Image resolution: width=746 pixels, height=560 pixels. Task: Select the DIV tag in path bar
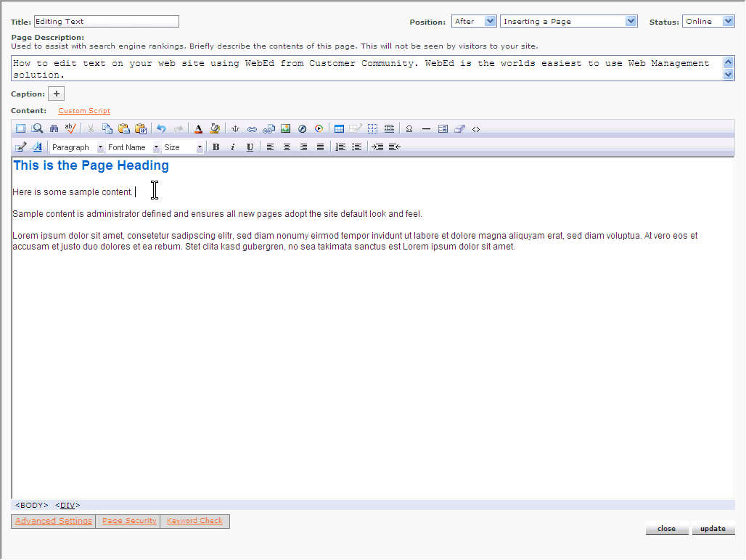(67, 505)
